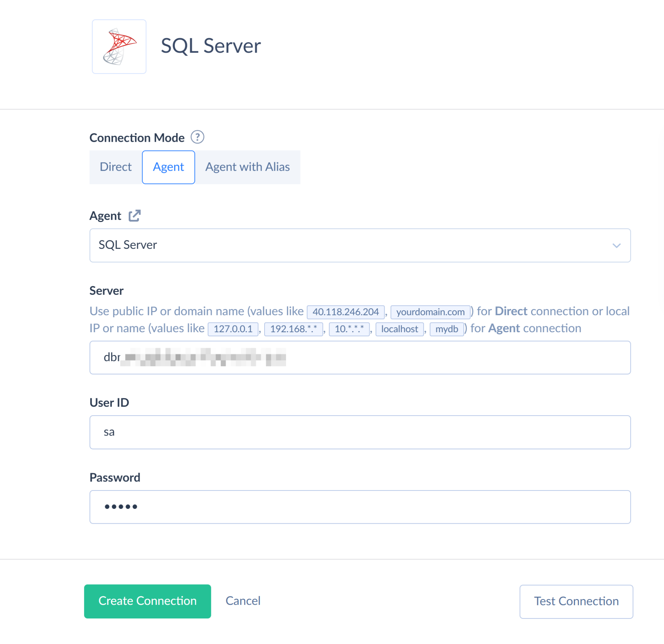This screenshot has height=644, width=664.
Task: Click inside the User ID field
Action: [360, 432]
